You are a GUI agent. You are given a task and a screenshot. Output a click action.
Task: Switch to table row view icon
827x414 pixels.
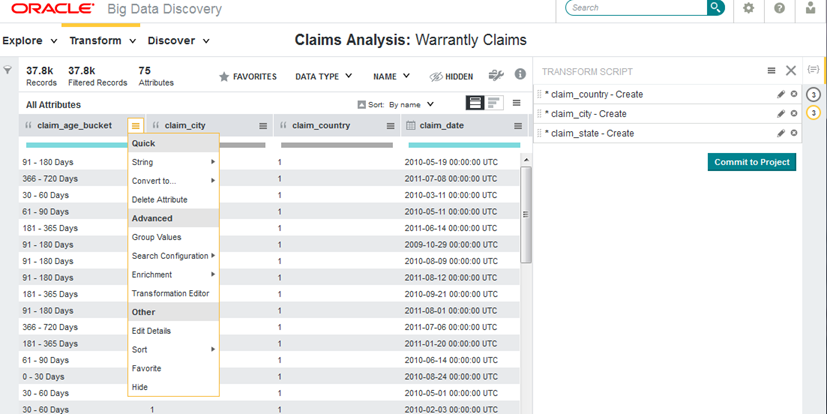(475, 103)
